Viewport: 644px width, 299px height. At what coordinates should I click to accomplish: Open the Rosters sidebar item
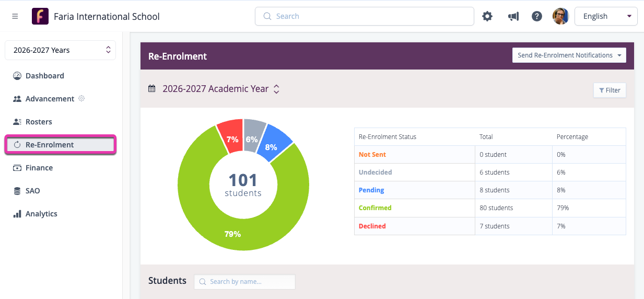click(39, 122)
